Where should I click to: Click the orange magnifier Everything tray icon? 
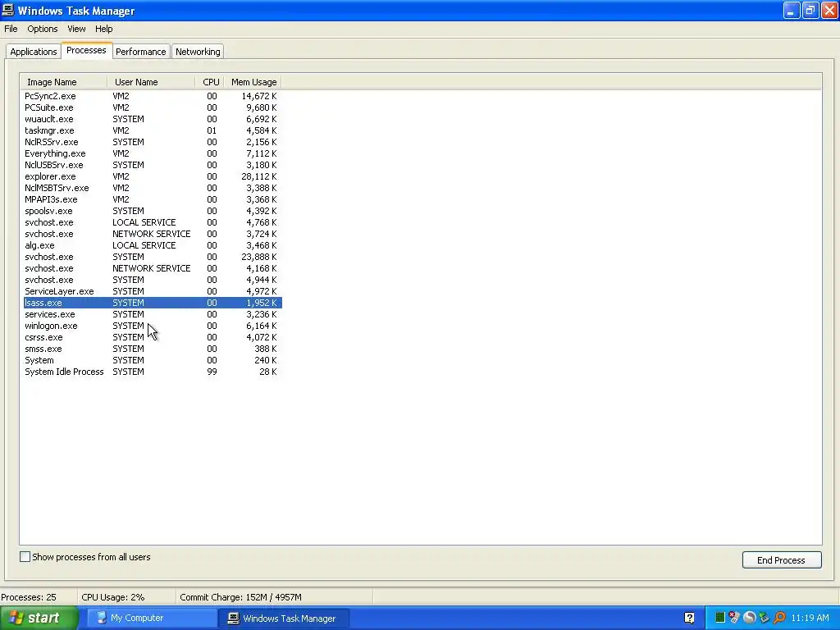point(779,618)
